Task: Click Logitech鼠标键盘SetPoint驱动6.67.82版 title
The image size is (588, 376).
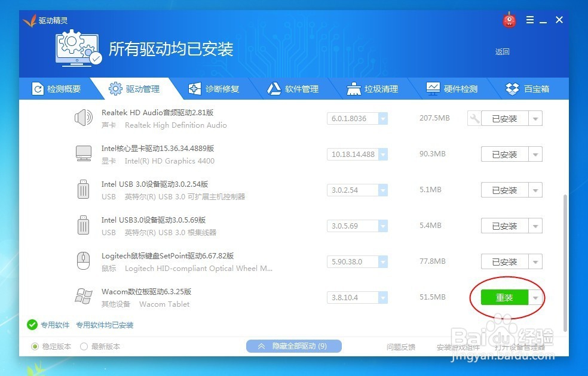Action: click(168, 256)
